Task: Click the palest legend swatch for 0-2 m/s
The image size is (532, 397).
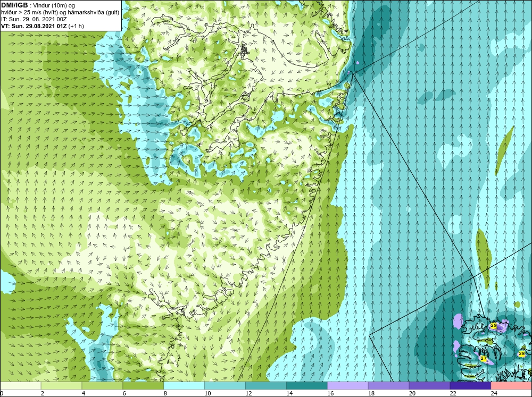Action: 20,386
